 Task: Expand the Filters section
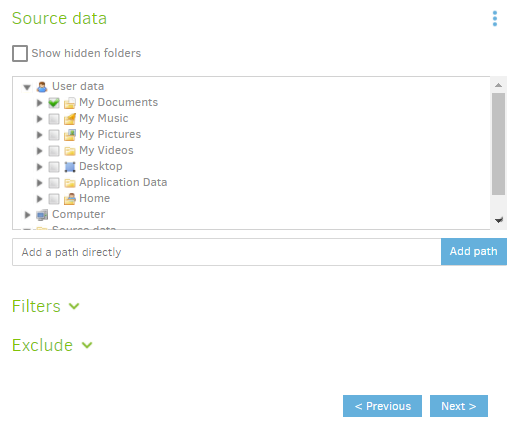pyautogui.click(x=46, y=306)
